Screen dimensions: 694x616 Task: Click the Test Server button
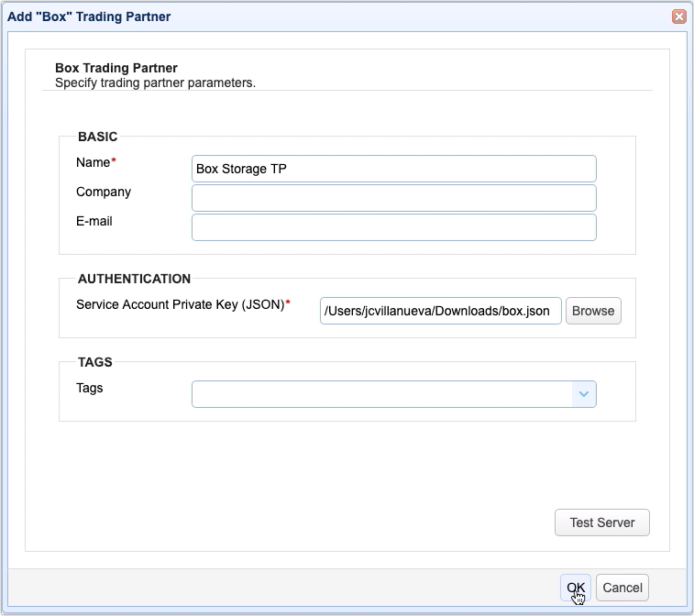[601, 522]
